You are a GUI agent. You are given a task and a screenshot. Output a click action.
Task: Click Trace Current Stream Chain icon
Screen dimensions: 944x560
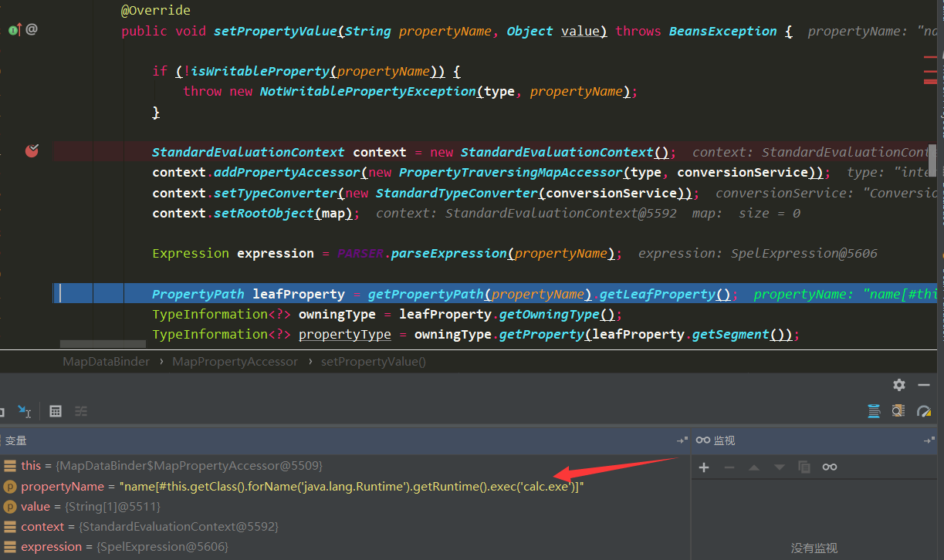pyautogui.click(x=81, y=411)
